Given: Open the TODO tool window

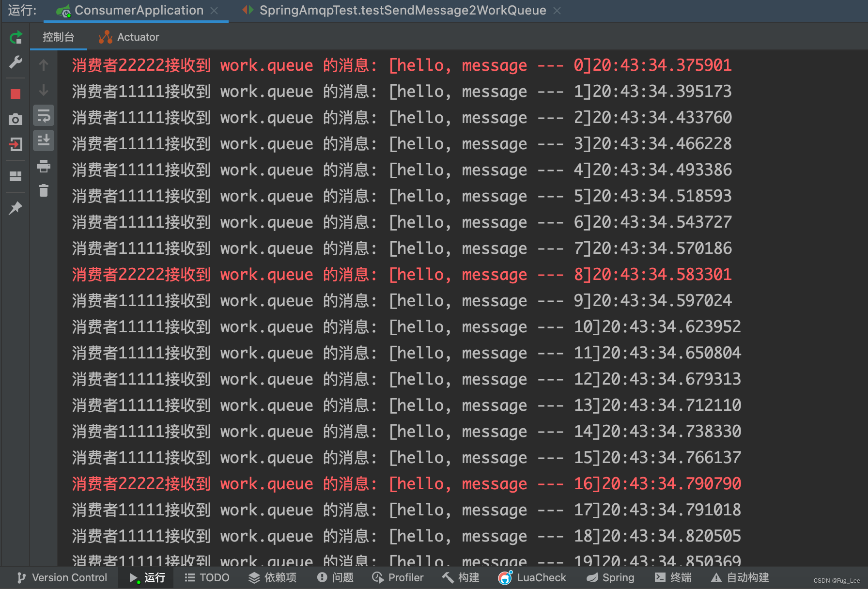Looking at the screenshot, I should point(207,577).
